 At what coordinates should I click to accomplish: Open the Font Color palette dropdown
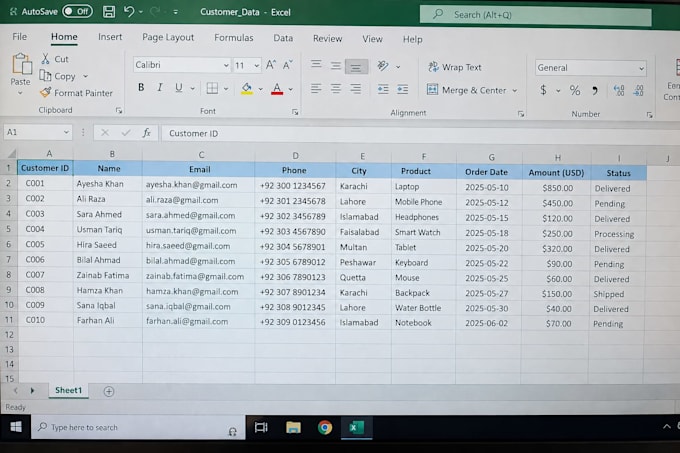[x=291, y=89]
